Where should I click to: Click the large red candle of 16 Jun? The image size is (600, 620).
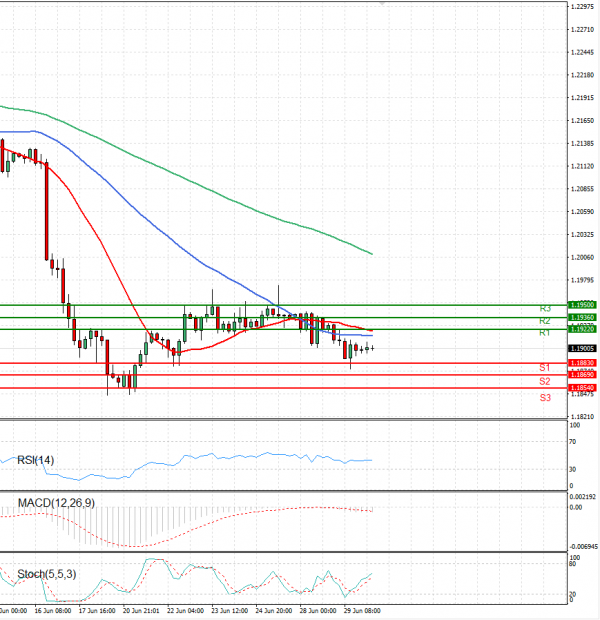(47, 211)
